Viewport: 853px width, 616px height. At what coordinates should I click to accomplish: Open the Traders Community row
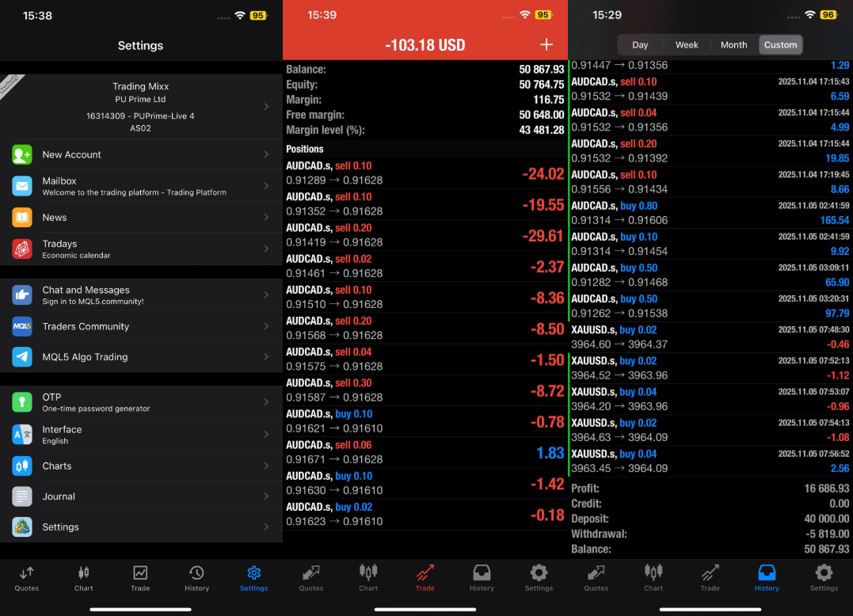[141, 326]
